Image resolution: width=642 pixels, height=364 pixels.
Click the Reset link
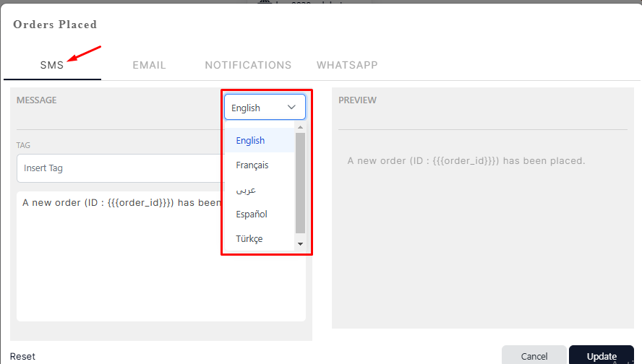(22, 356)
